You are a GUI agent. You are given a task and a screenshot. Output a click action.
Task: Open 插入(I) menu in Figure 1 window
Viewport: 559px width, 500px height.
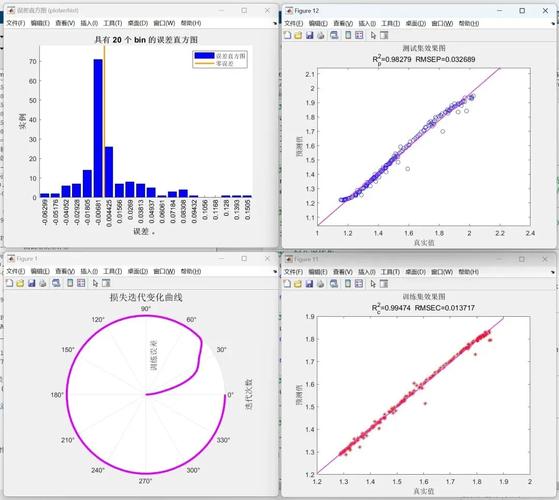89,271
